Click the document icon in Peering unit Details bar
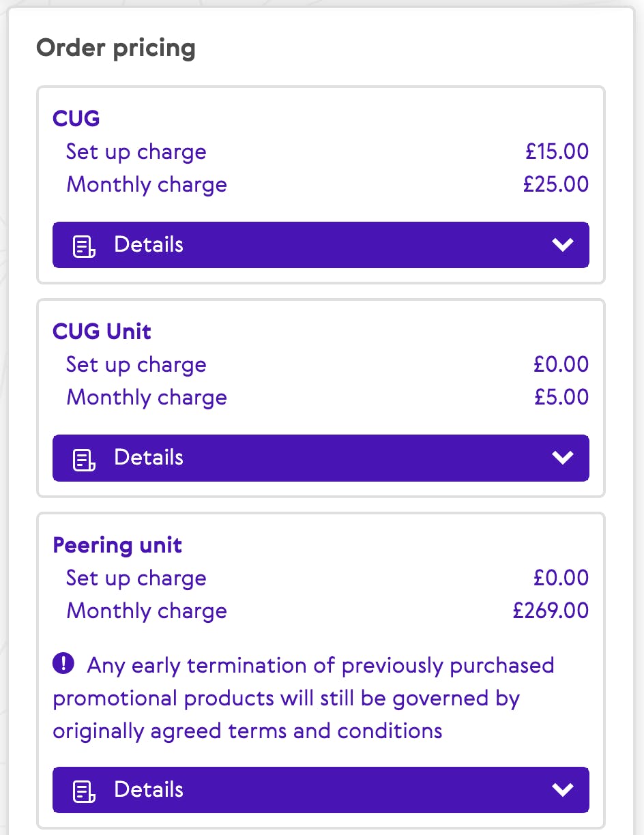Screen dimensions: 644x835 (x=84, y=791)
